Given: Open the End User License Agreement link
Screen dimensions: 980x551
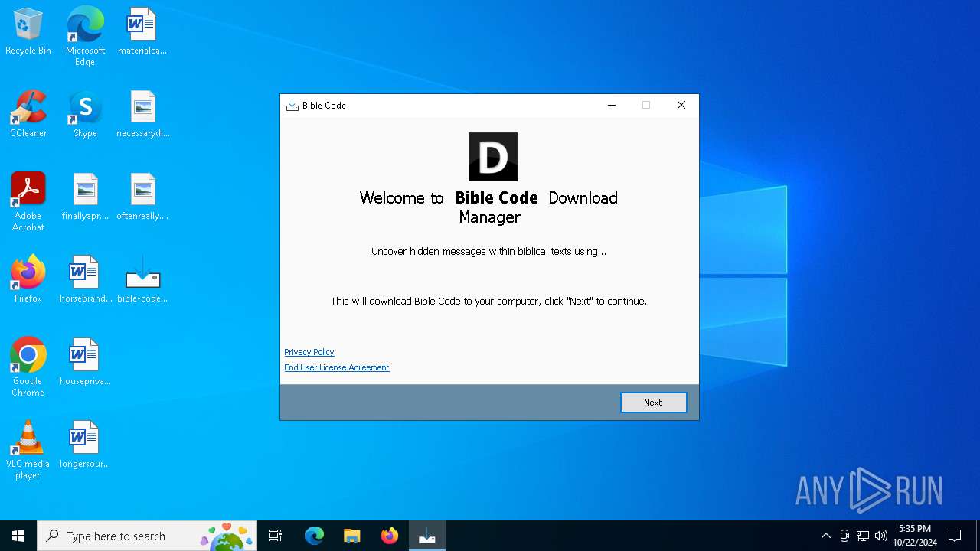Looking at the screenshot, I should pyautogui.click(x=337, y=367).
